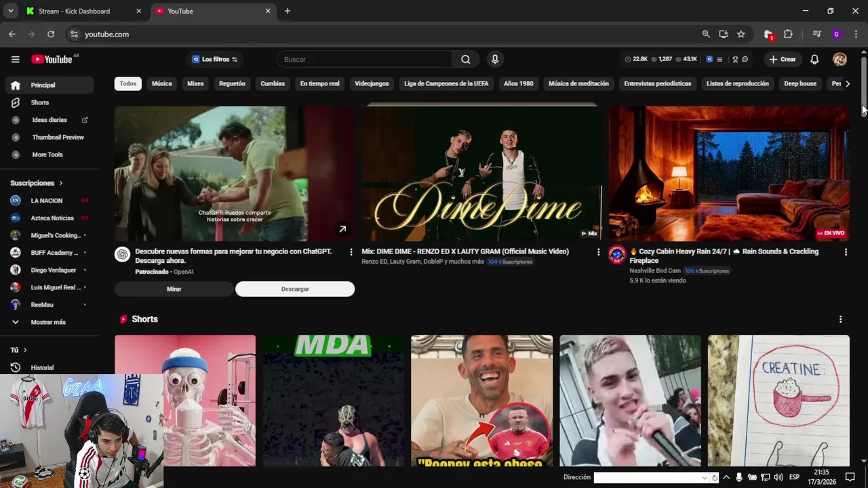Show more category chips with right arrow
This screenshot has height=488, width=868.
[x=847, y=83]
